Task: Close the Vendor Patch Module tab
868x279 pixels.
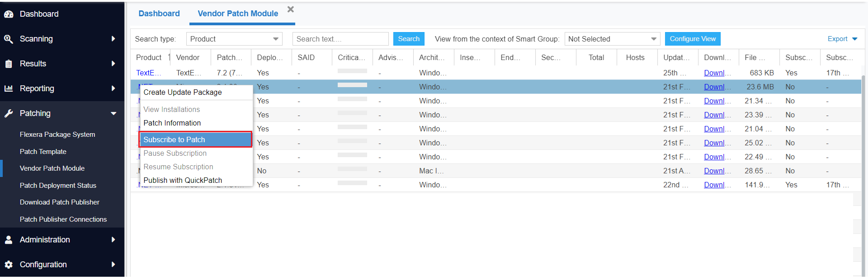Action: coord(291,9)
